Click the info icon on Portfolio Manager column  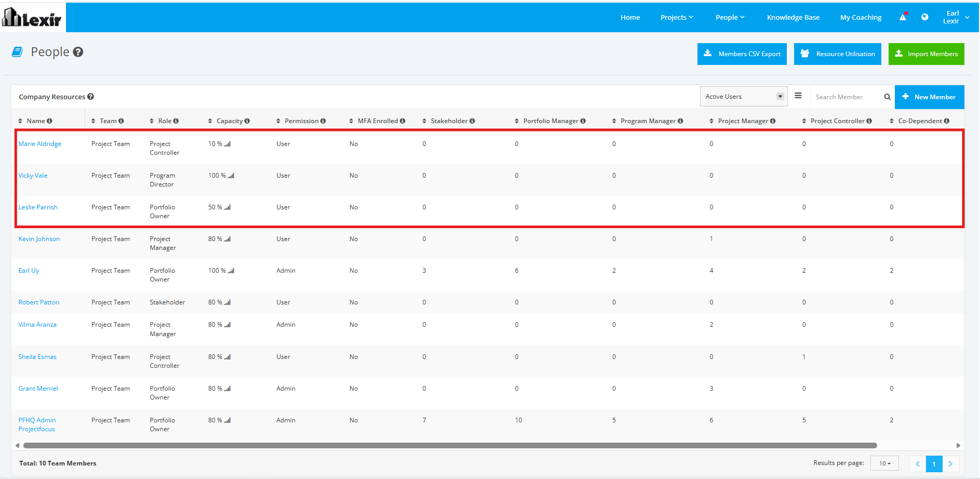583,121
